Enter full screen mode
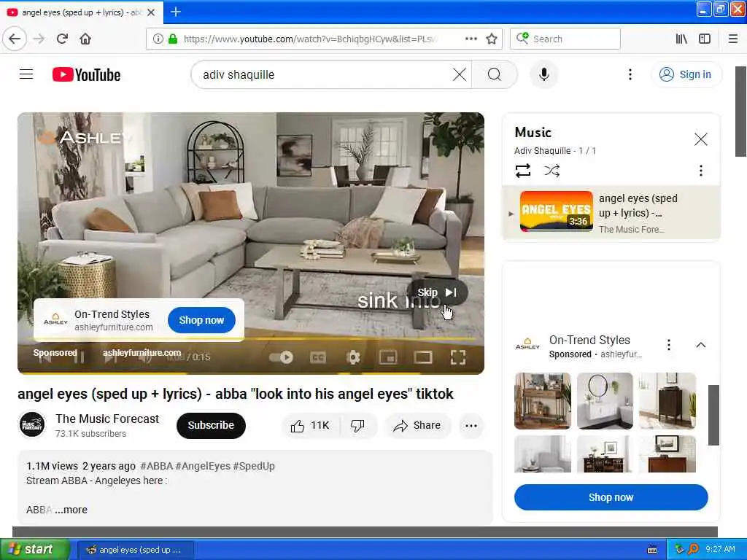The width and height of the screenshot is (747, 560). coord(458,357)
